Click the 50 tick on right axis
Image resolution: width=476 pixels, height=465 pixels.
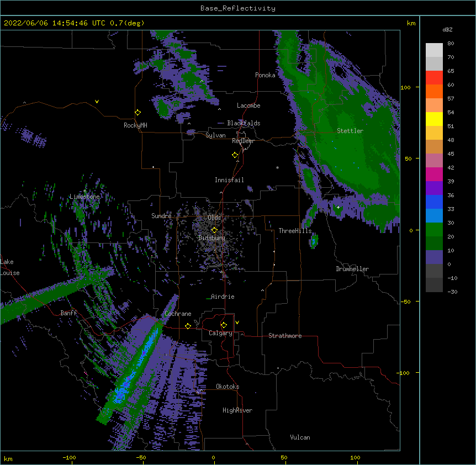[408, 158]
